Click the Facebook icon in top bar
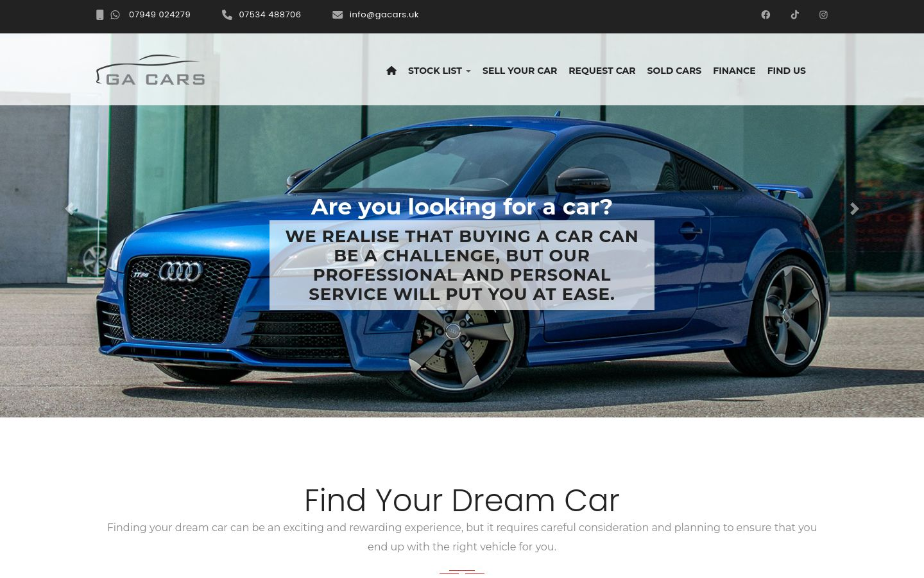924x578 pixels. pos(766,15)
